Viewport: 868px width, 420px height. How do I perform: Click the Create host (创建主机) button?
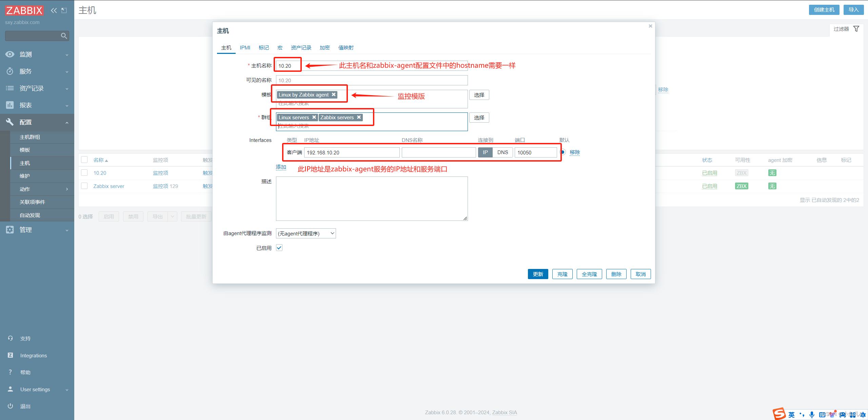click(x=824, y=10)
